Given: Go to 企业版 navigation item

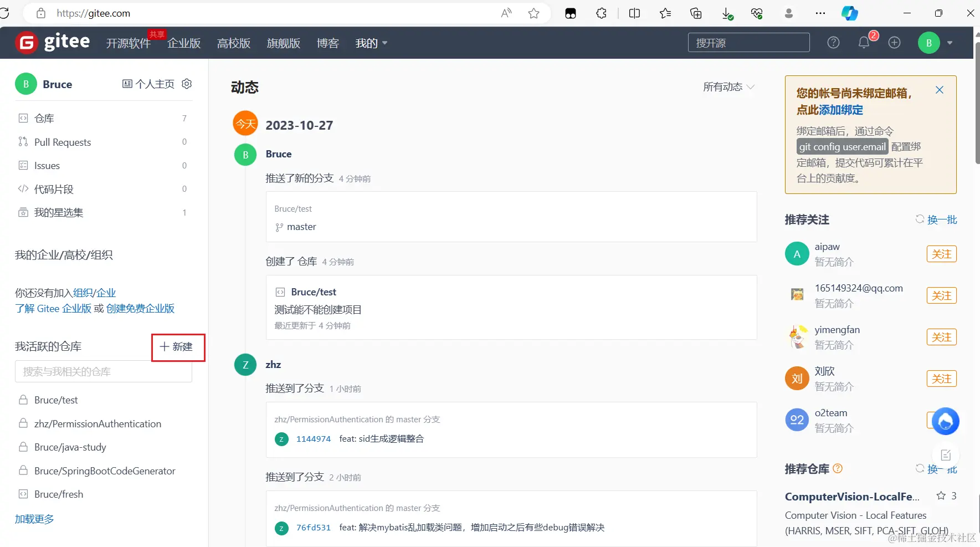Looking at the screenshot, I should coord(184,43).
